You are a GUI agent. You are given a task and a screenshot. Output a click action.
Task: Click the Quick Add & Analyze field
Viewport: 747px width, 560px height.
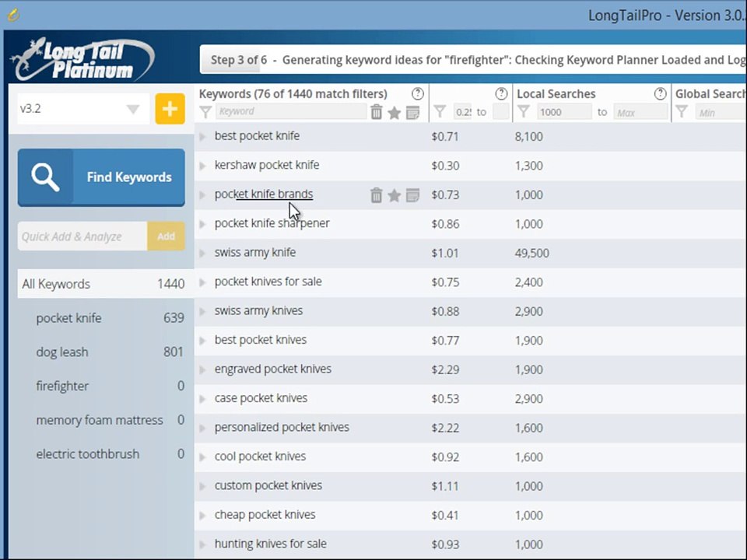pyautogui.click(x=82, y=236)
